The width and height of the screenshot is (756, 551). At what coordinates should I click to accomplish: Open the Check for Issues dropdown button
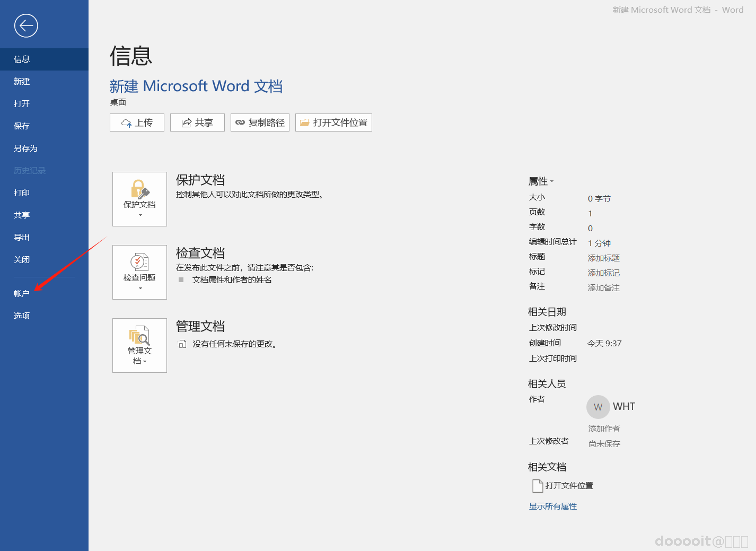(x=139, y=272)
